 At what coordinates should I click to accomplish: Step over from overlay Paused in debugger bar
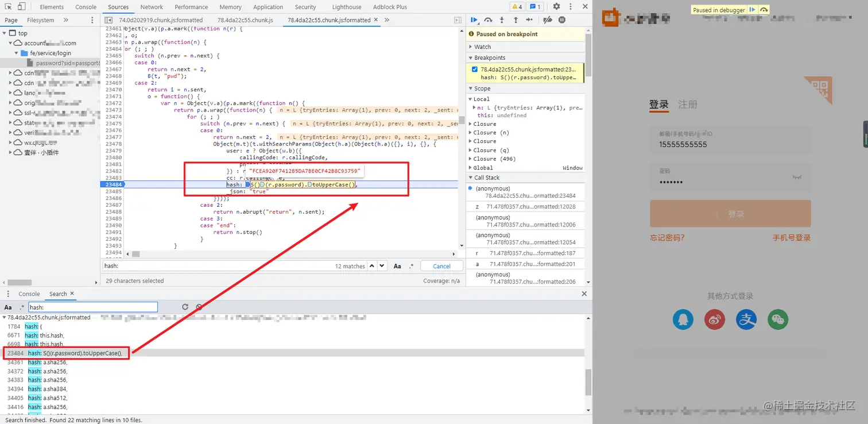point(764,10)
